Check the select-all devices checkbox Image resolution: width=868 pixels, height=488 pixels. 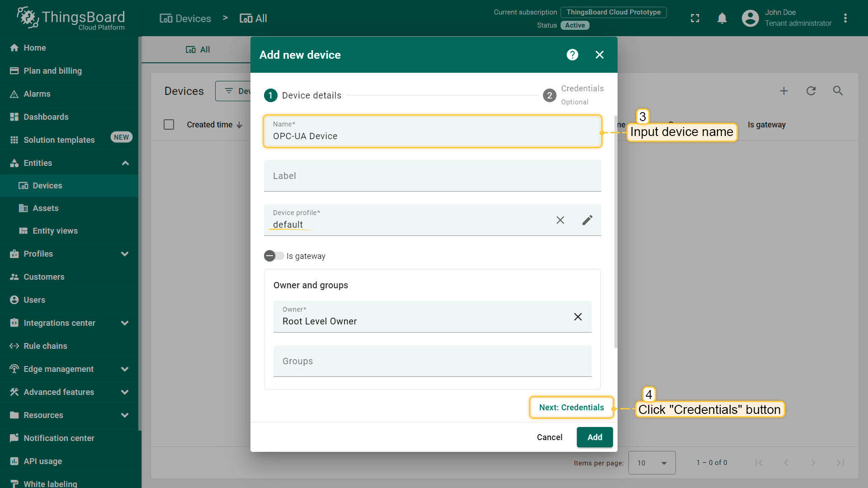(169, 125)
